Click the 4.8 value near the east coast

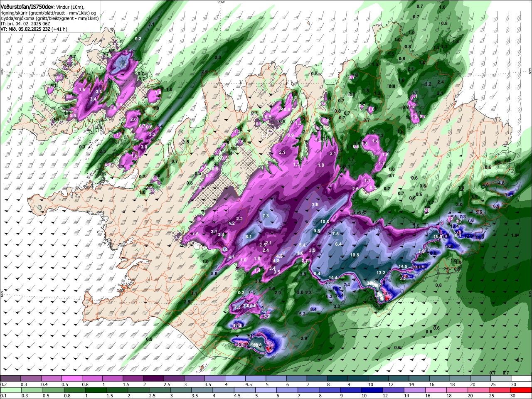click(x=501, y=183)
